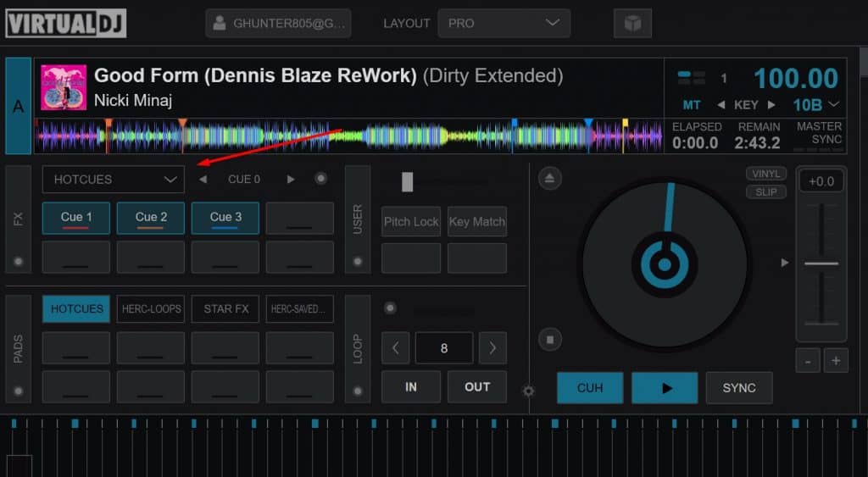Select the HERC-SAVED pads tab

click(299, 308)
